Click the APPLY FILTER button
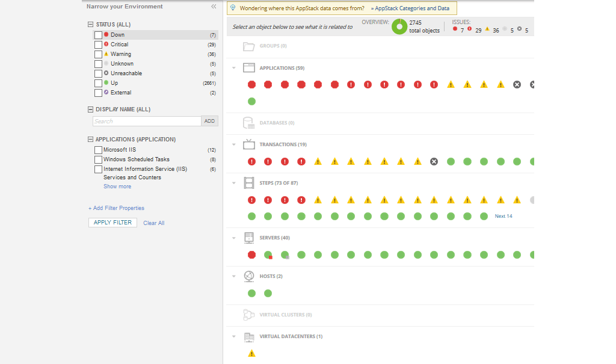This screenshot has width=616, height=364. pyautogui.click(x=112, y=222)
